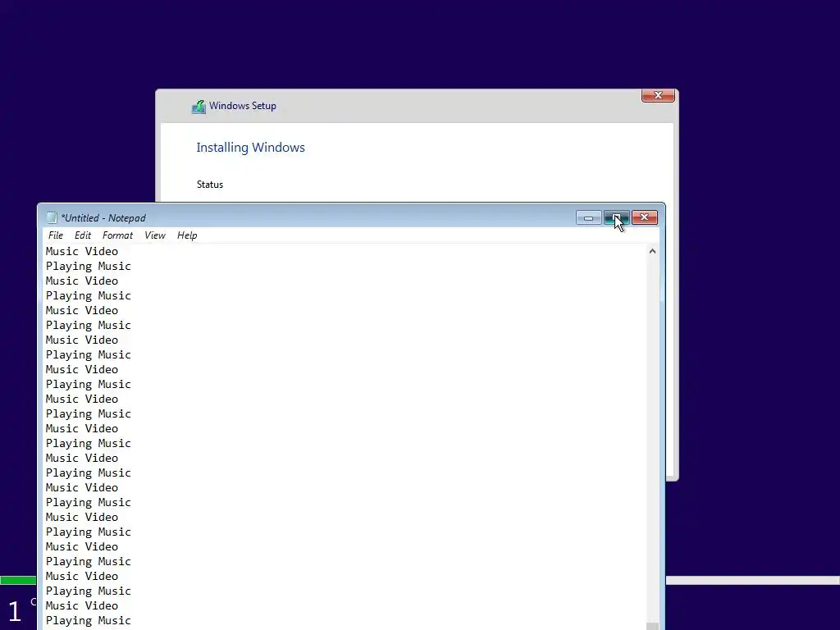Click the last "Playing Music" line in Notepad
Image resolution: width=840 pixels, height=630 pixels.
point(89,620)
